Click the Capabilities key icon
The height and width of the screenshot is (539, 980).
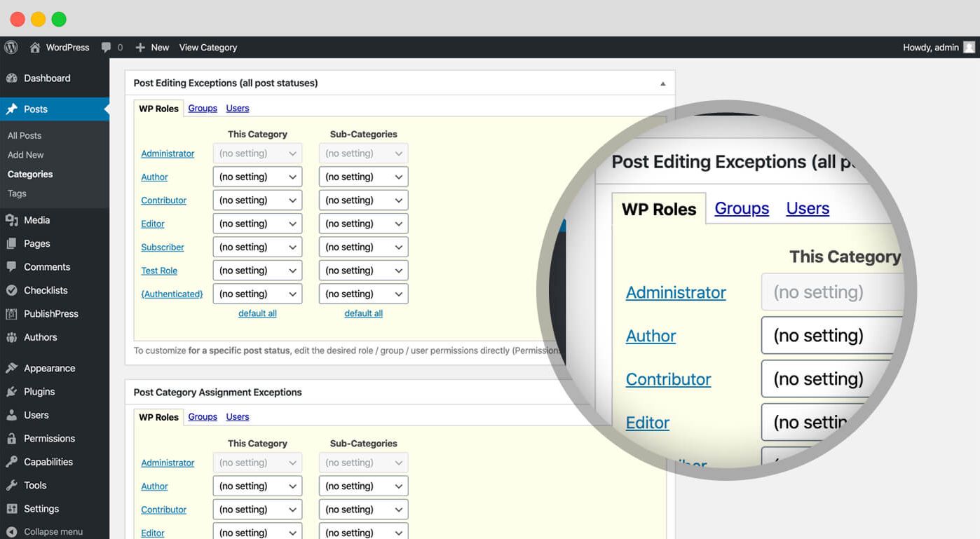point(12,462)
